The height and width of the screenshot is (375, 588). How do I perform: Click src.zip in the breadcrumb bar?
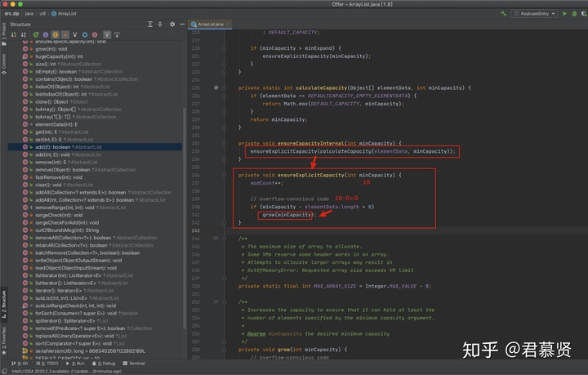pos(11,14)
